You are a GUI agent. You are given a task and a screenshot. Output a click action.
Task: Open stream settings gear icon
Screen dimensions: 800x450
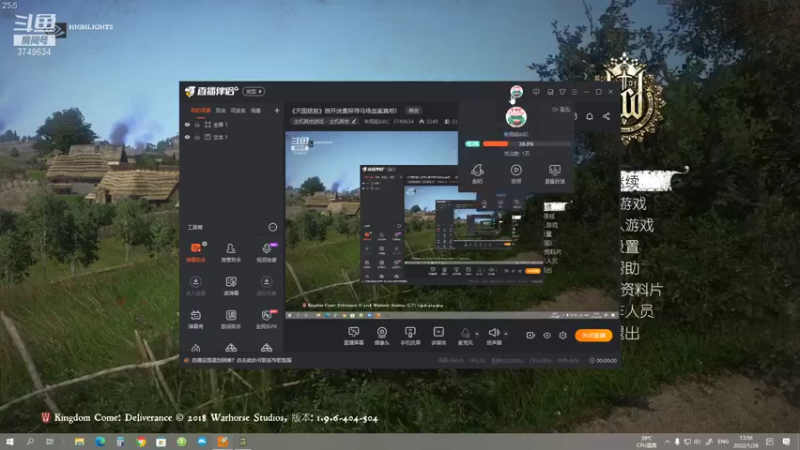[563, 335]
